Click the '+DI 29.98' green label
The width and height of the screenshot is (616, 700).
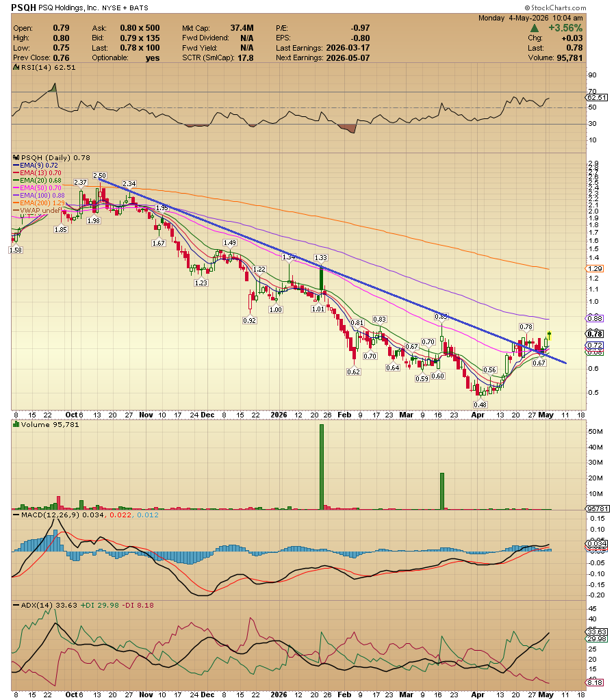(99, 605)
